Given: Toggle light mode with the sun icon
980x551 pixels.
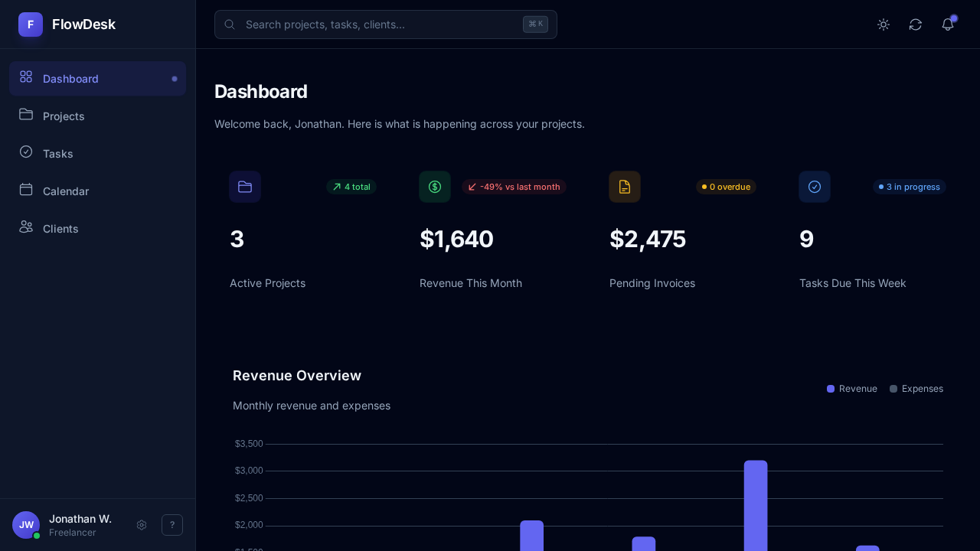Looking at the screenshot, I should pyautogui.click(x=884, y=24).
